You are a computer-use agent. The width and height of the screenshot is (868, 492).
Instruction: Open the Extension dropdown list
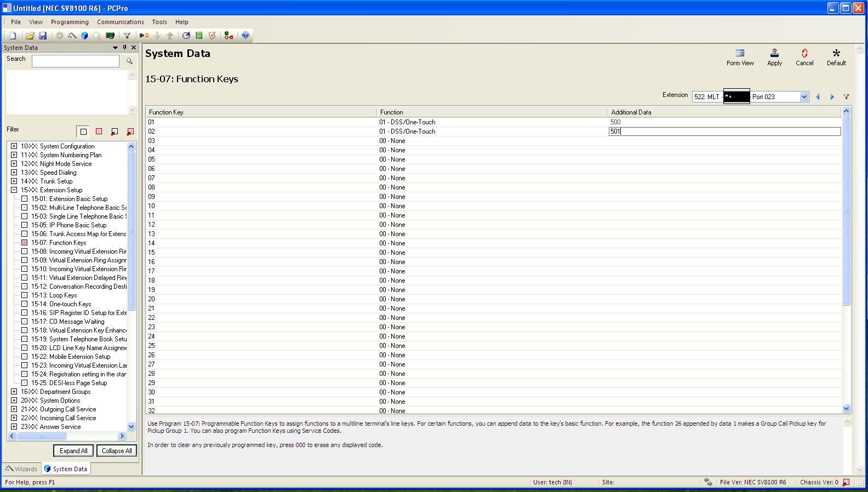point(803,97)
